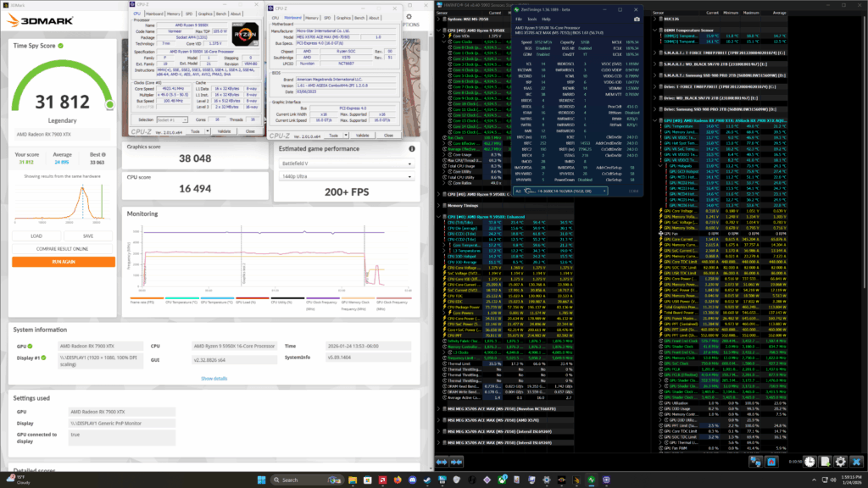Image resolution: width=868 pixels, height=488 pixels.
Task: Click the camera screenshot icon in ZenTimings
Action: pos(637,19)
